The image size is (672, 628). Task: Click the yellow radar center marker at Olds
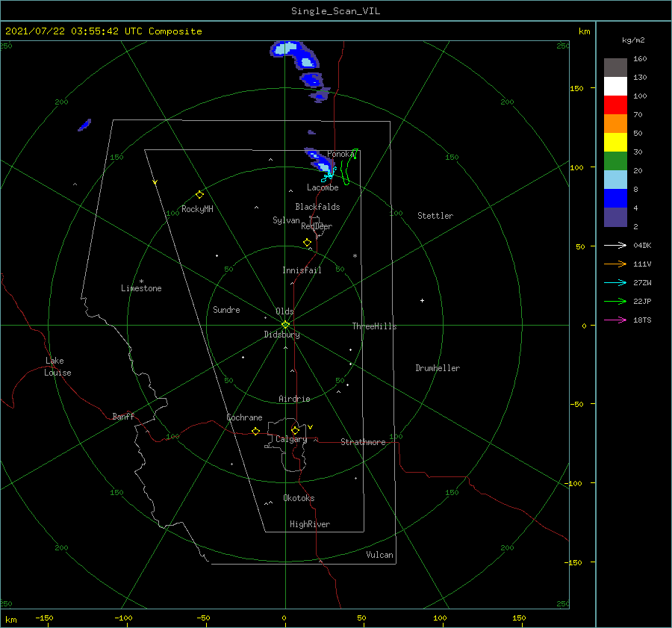(x=285, y=325)
